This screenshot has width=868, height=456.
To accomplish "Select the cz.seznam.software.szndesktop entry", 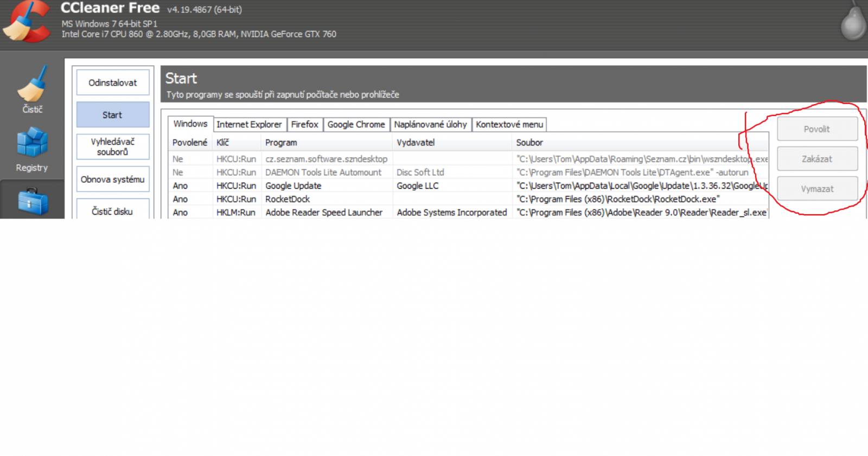I will (x=327, y=159).
